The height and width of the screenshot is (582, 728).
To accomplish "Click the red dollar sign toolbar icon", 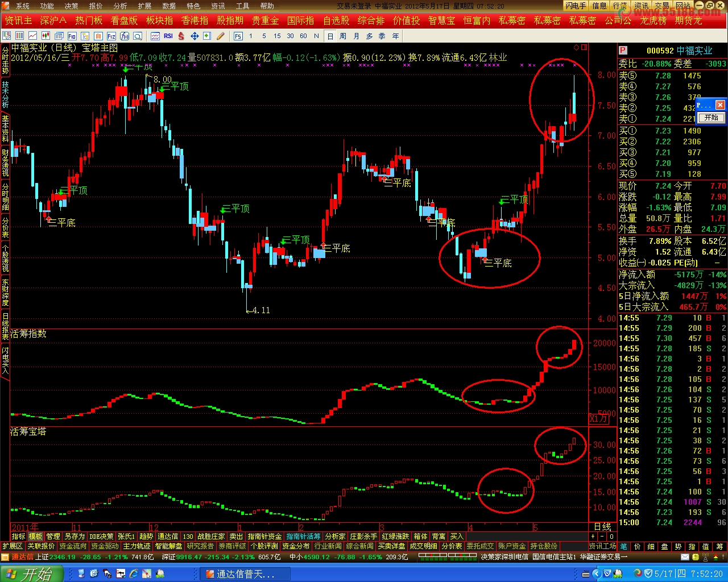I will click(181, 36).
